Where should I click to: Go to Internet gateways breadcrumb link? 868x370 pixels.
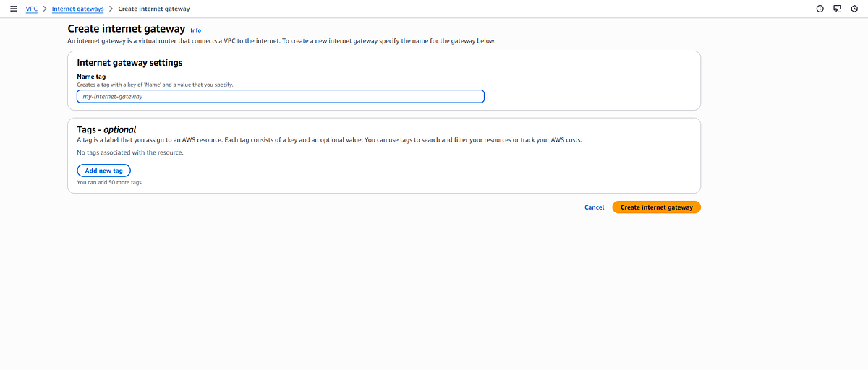click(x=77, y=9)
